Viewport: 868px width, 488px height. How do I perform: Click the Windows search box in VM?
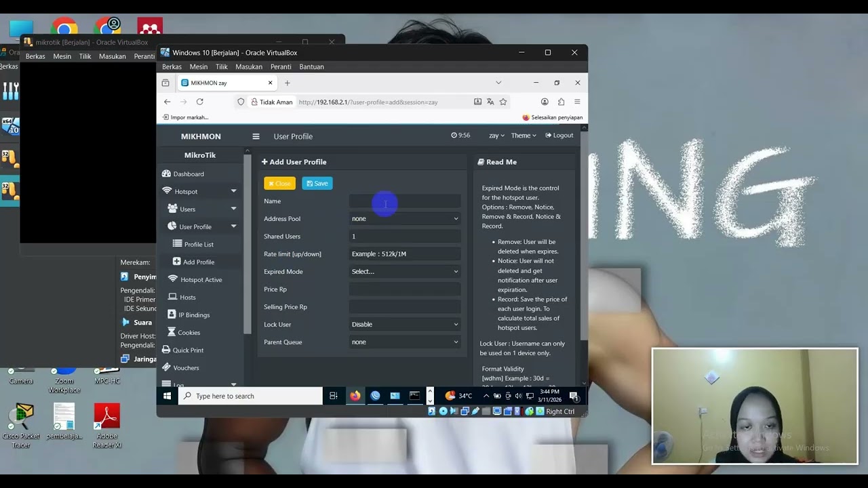(250, 396)
